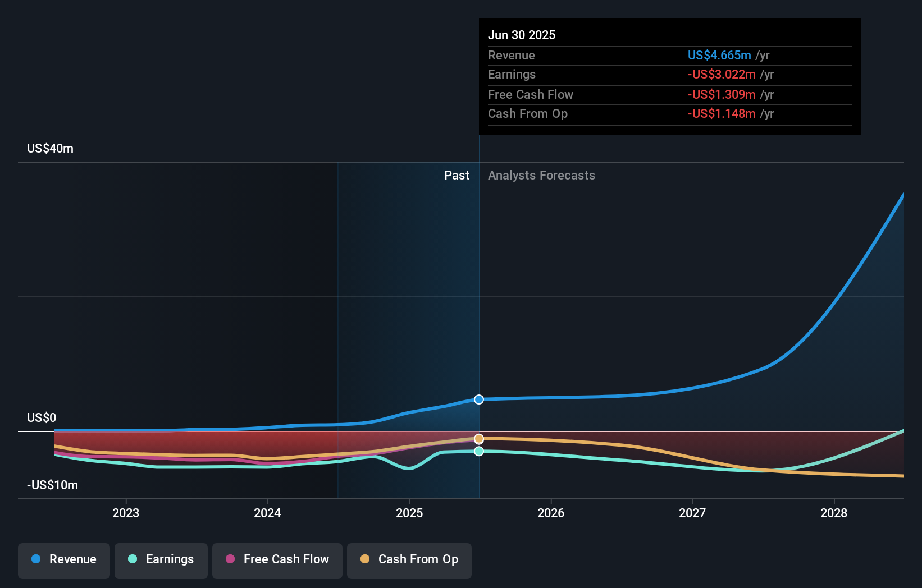This screenshot has height=588, width=922.
Task: Click the 2027 x-axis label
Action: (692, 513)
